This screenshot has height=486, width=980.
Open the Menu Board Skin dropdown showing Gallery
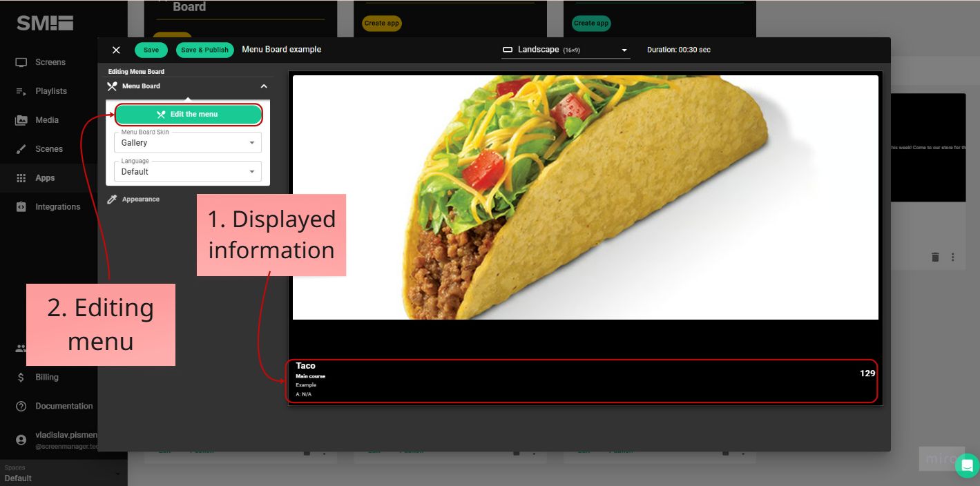pos(187,142)
